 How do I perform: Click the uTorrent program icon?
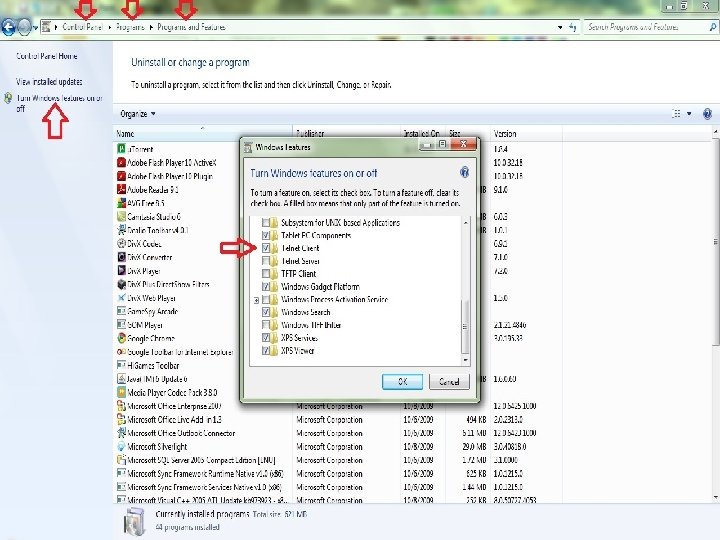pyautogui.click(x=121, y=149)
